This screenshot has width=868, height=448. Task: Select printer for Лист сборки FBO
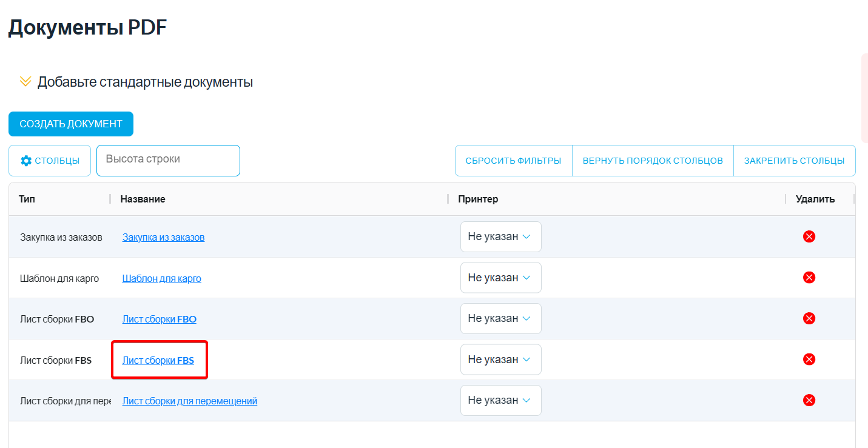(x=500, y=318)
